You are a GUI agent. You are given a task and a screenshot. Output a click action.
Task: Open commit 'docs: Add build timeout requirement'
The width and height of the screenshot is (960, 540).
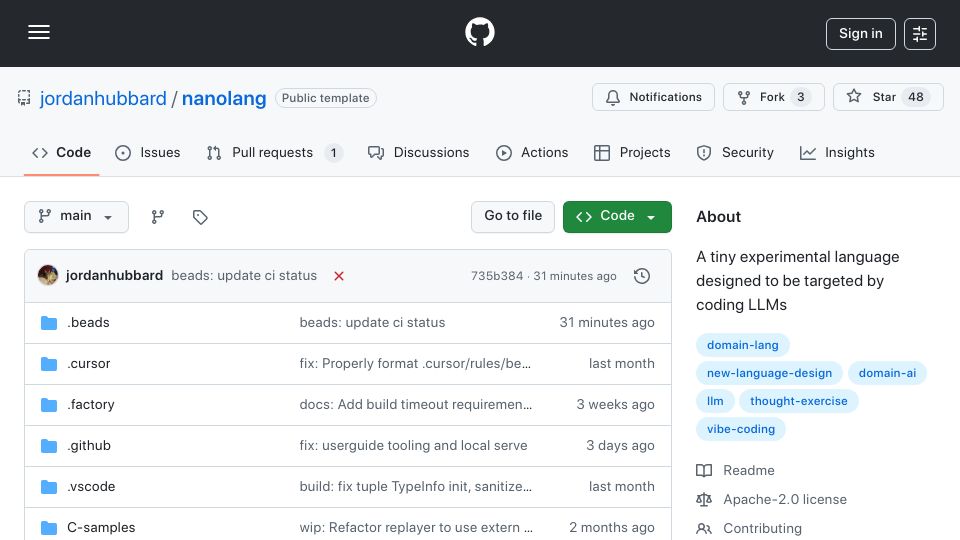tap(416, 405)
